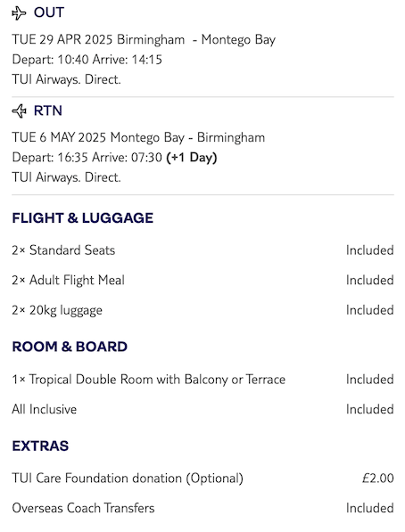Click the ROOM & BOARD heading
The image size is (405, 532).
tap(70, 347)
